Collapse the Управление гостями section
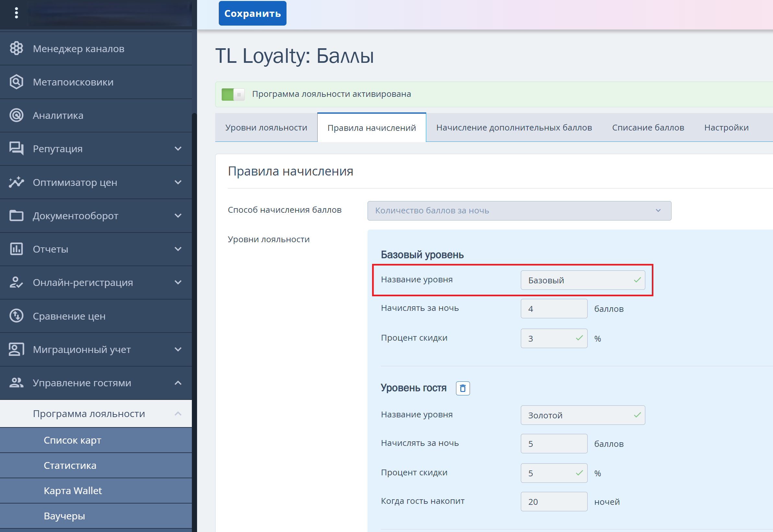This screenshot has height=532, width=773. point(178,383)
